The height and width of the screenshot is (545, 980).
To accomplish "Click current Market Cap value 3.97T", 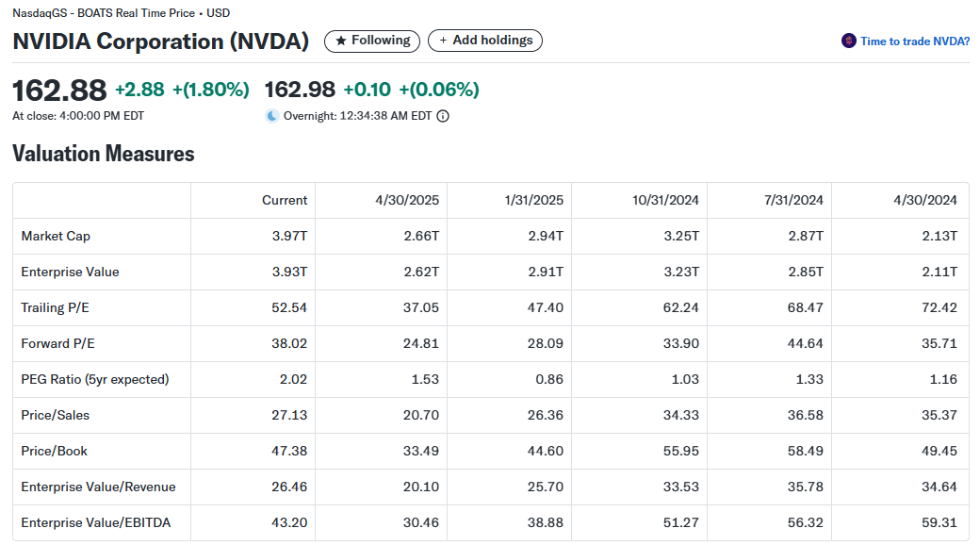I will 289,236.
